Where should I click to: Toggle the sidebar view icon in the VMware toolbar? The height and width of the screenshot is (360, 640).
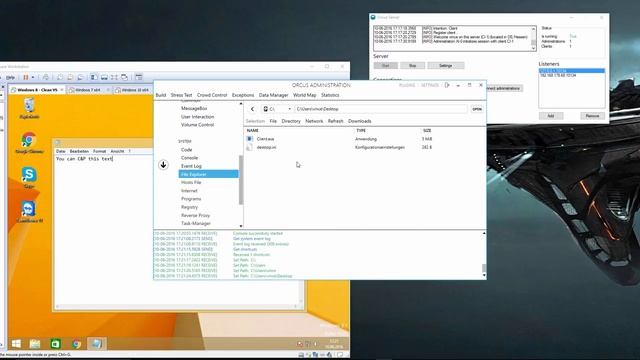[94, 77]
